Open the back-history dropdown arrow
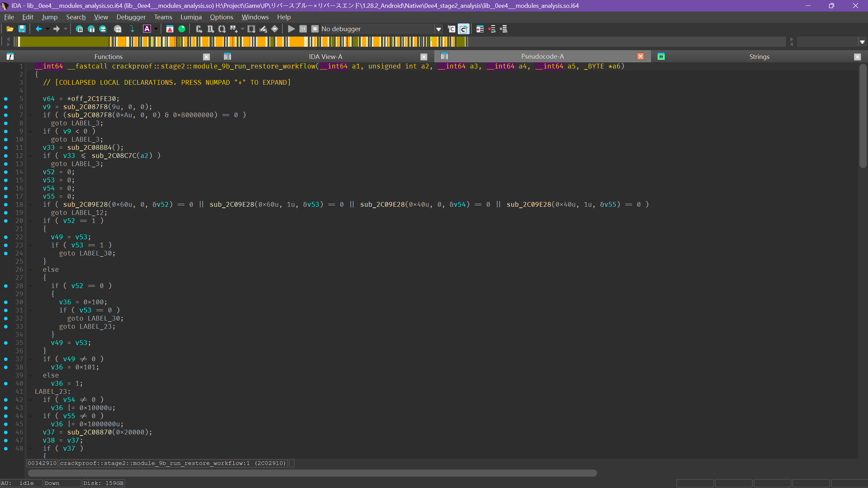The width and height of the screenshot is (868, 488). pos(47,29)
